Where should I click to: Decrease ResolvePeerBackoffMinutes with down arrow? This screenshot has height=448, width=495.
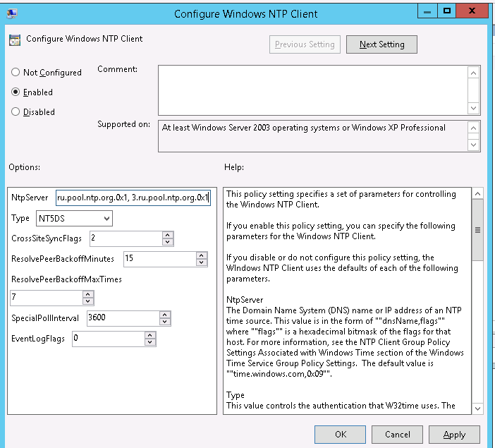pyautogui.click(x=202, y=262)
